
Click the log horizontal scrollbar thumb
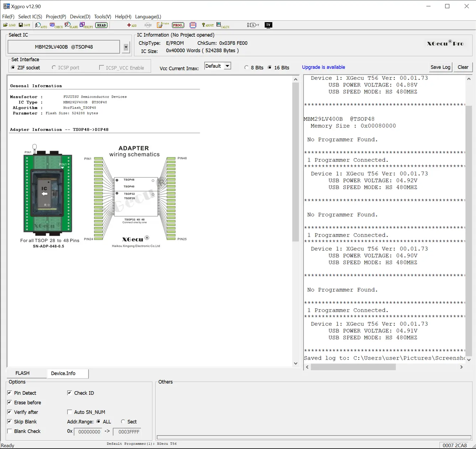353,367
